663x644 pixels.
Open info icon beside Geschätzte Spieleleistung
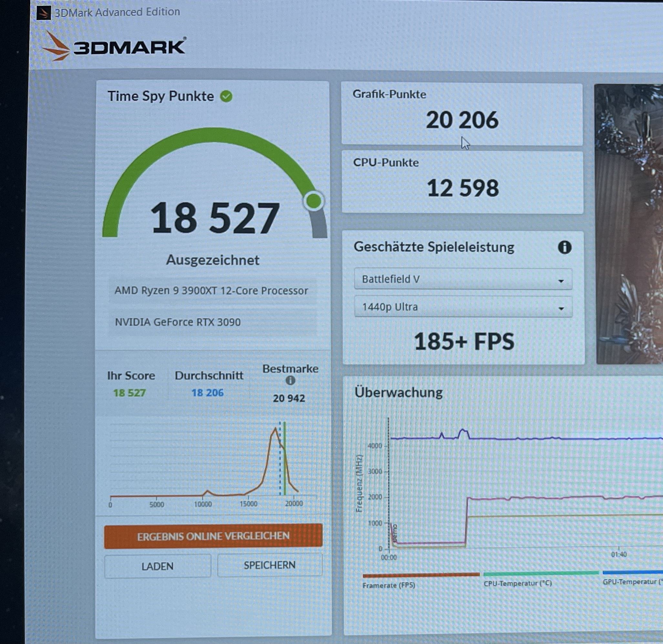564,247
